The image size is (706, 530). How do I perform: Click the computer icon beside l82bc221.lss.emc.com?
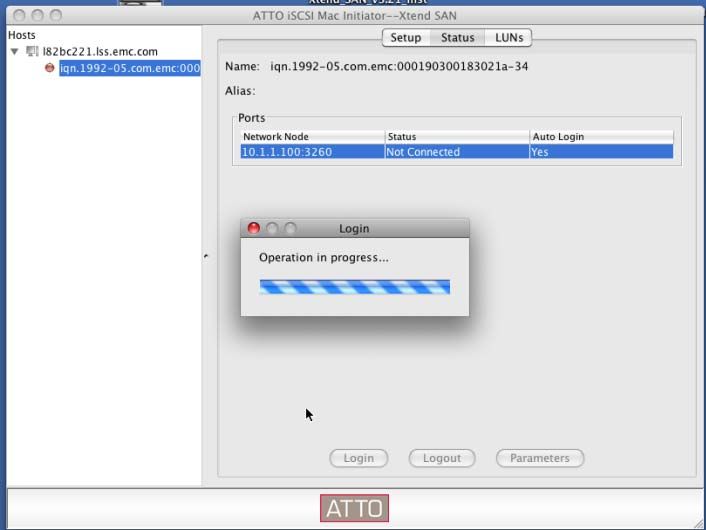tap(32, 51)
